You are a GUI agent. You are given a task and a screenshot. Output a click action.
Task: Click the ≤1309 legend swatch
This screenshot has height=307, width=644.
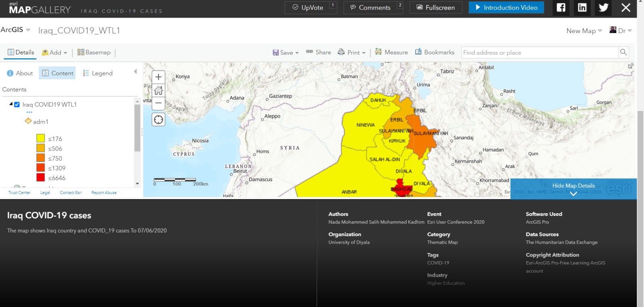pos(41,168)
